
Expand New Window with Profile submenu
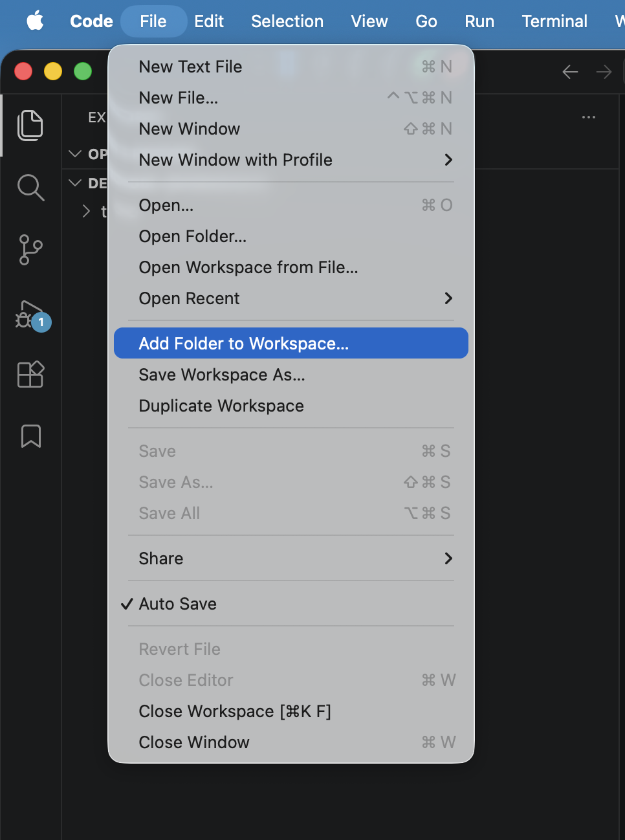pos(291,160)
